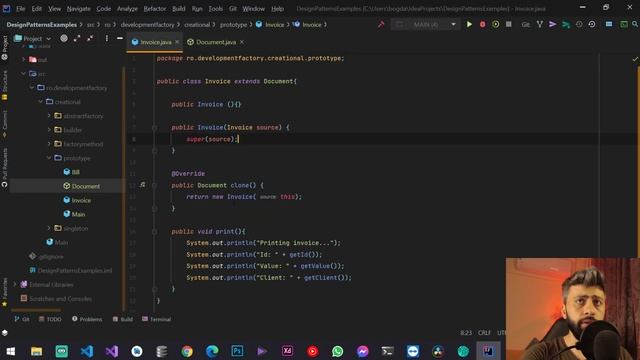
Task: Collapse the ro.developmentfactory package node
Action: [32, 88]
